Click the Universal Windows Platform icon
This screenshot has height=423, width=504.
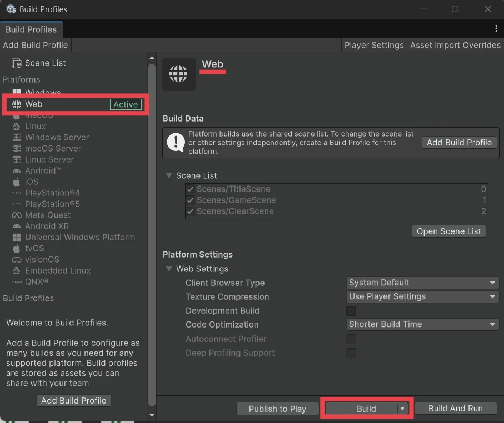click(16, 238)
